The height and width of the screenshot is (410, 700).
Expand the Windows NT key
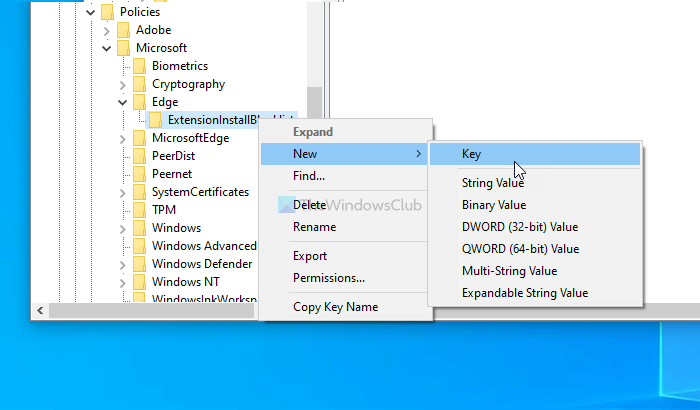coord(123,283)
